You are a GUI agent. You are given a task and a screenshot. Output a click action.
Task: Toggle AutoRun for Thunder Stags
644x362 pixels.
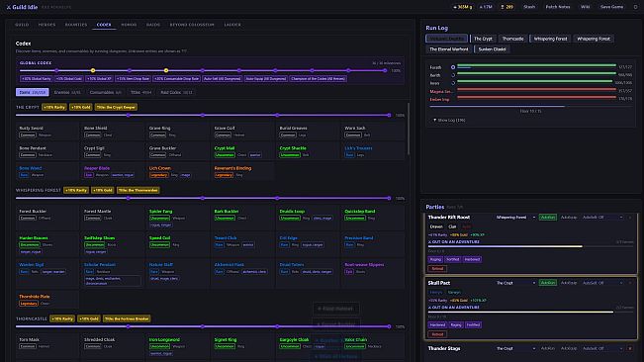pyautogui.click(x=547, y=348)
